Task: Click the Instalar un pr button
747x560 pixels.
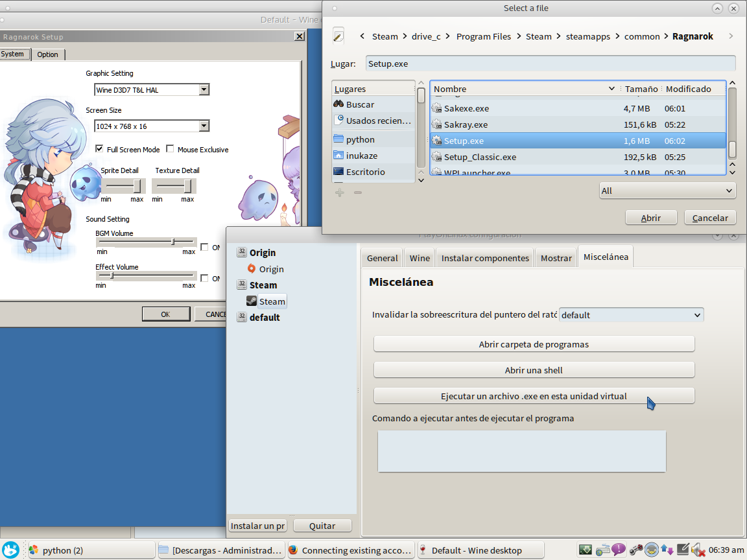Action: [x=257, y=526]
